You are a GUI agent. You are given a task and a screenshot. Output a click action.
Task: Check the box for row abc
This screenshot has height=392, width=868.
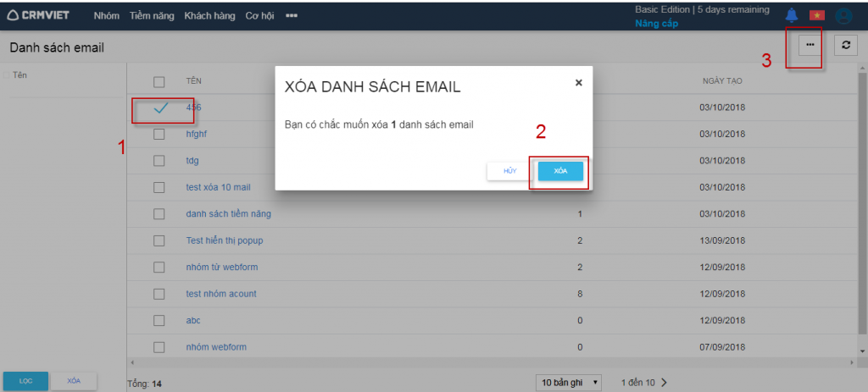159,321
